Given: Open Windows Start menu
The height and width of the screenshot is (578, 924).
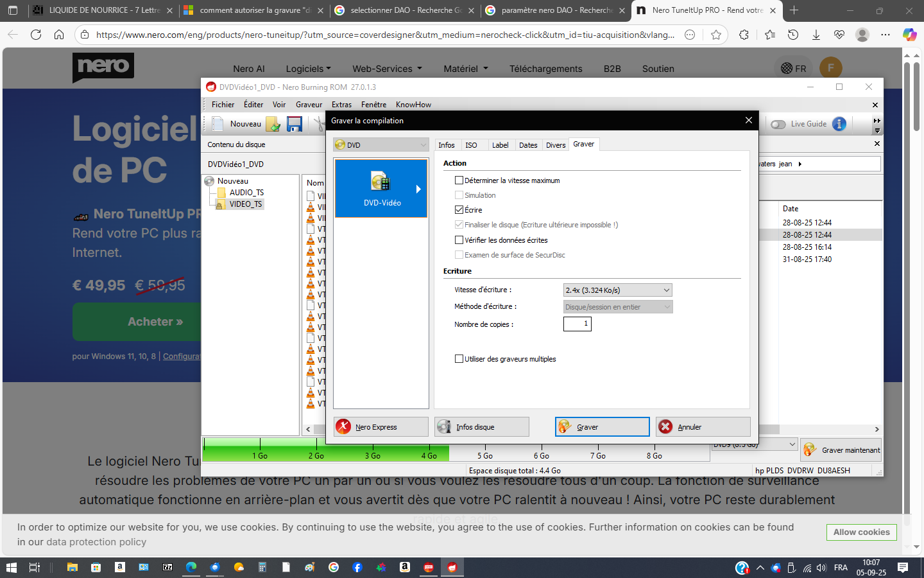Looking at the screenshot, I should click(x=11, y=567).
